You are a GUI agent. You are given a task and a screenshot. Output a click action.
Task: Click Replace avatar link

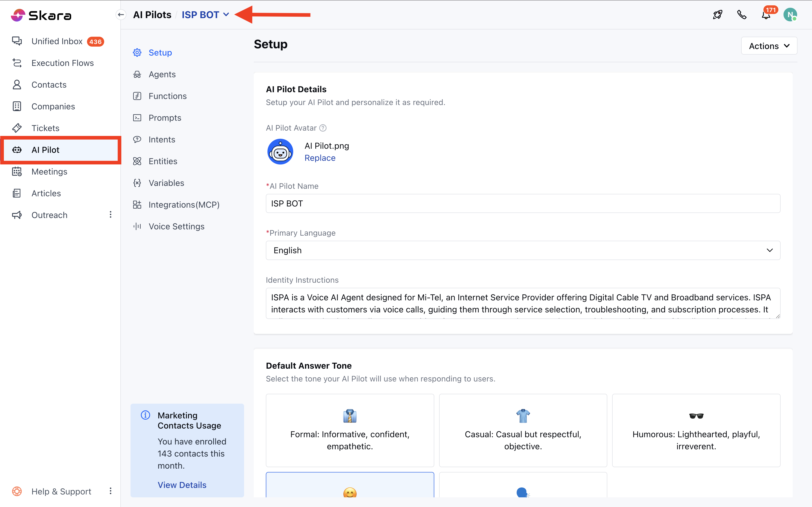click(x=320, y=158)
